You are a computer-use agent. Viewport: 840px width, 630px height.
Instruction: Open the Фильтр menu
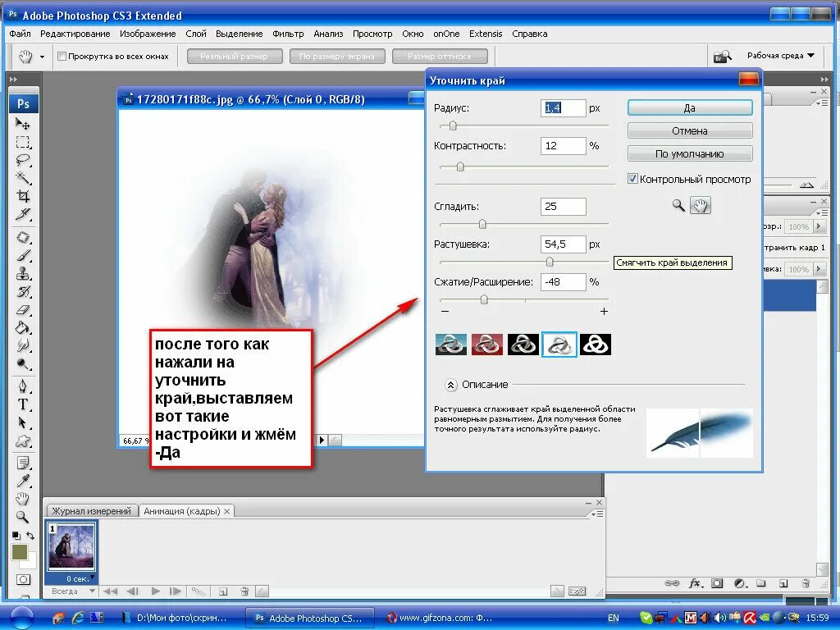pos(288,34)
